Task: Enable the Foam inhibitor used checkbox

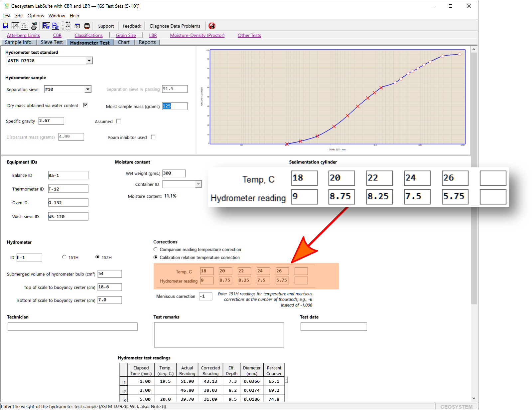Action: click(x=153, y=137)
